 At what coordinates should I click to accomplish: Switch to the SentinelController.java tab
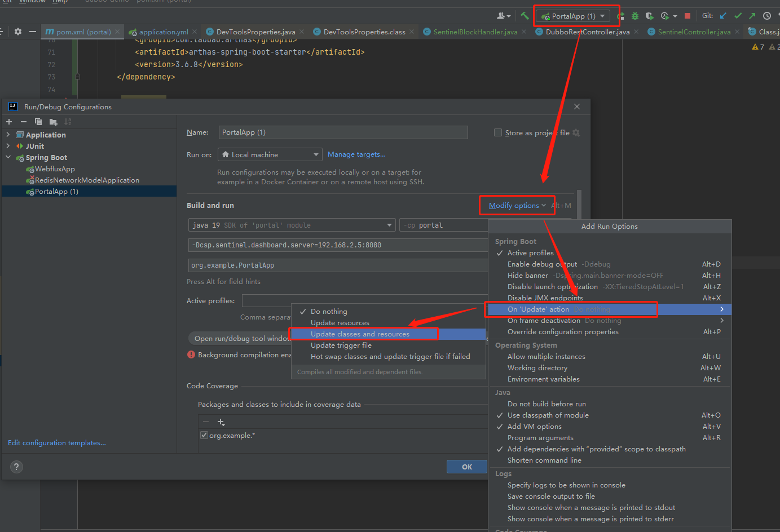coord(694,32)
